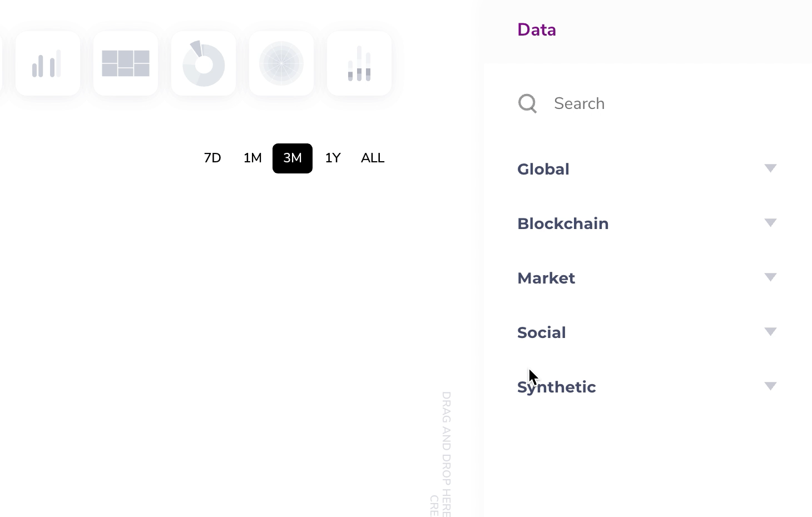Click the active 3M range button

point(293,158)
